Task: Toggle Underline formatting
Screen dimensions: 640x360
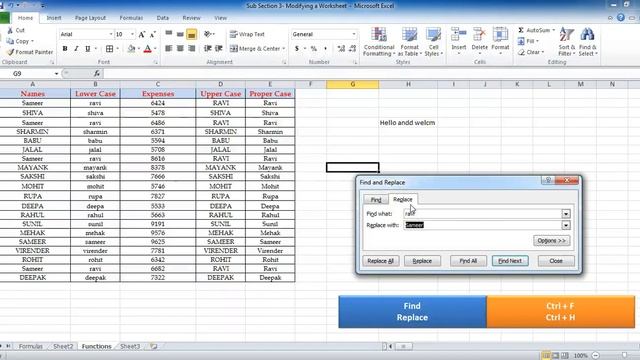Action: coord(87,49)
